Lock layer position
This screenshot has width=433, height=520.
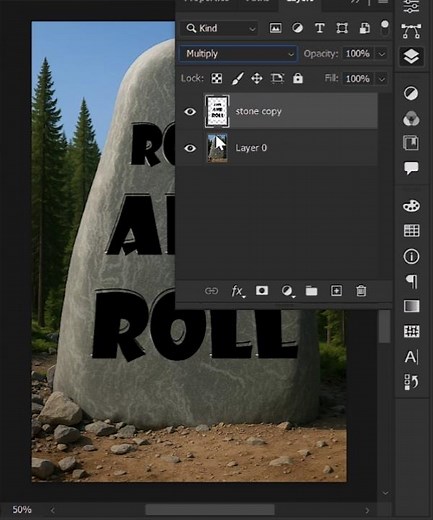tap(257, 79)
